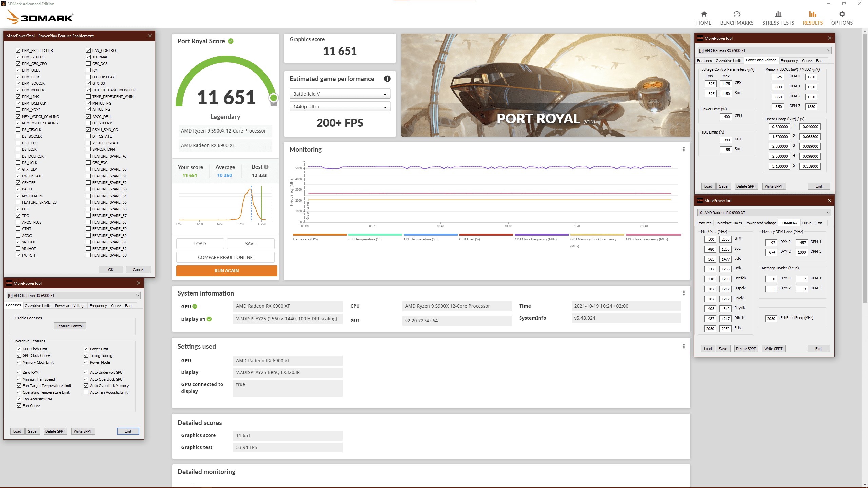Click the GFX max voltage 1175 field
868x488 pixels.
click(x=726, y=84)
